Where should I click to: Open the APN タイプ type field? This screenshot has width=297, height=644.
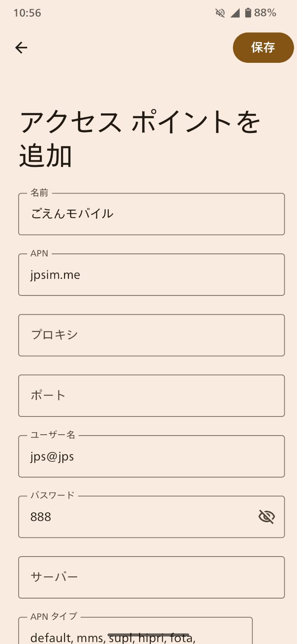tap(136, 633)
